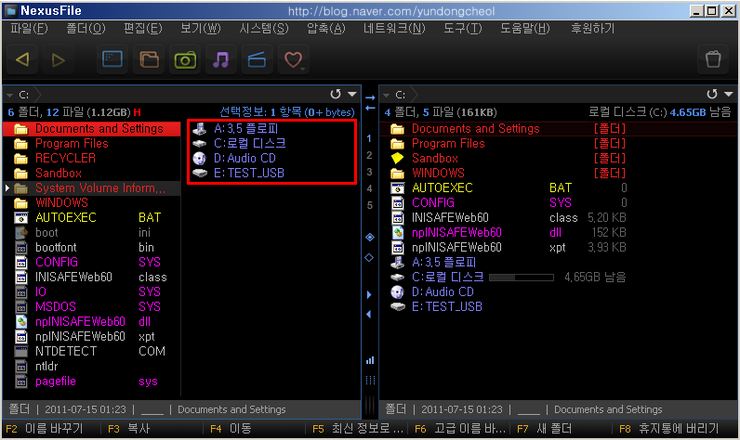Click the recycle bin icon in toolbar
The width and height of the screenshot is (740, 440).
pyautogui.click(x=713, y=60)
